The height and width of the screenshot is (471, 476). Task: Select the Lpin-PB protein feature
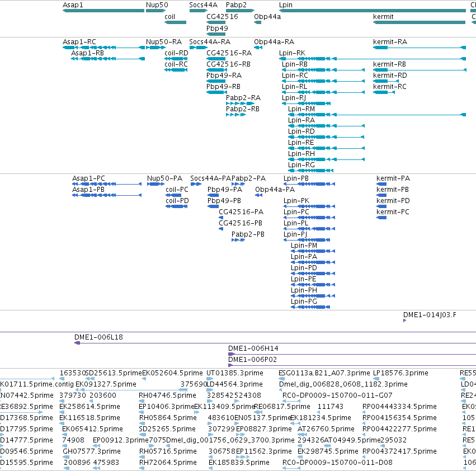pyautogui.click(x=309, y=184)
